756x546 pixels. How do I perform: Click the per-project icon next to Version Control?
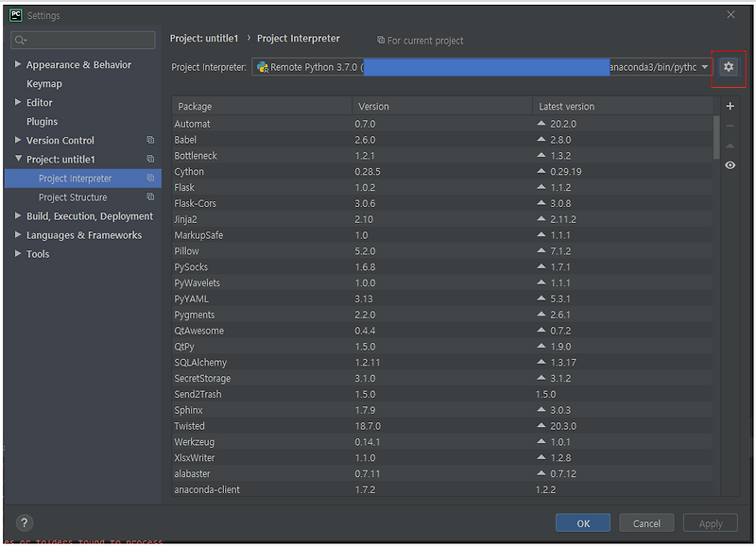150,140
